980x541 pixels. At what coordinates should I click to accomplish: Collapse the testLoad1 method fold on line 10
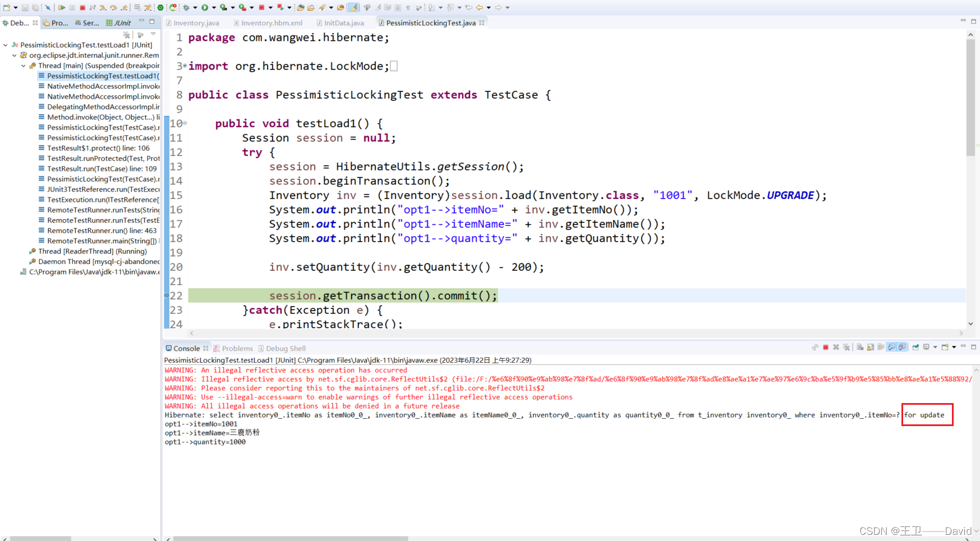click(185, 123)
